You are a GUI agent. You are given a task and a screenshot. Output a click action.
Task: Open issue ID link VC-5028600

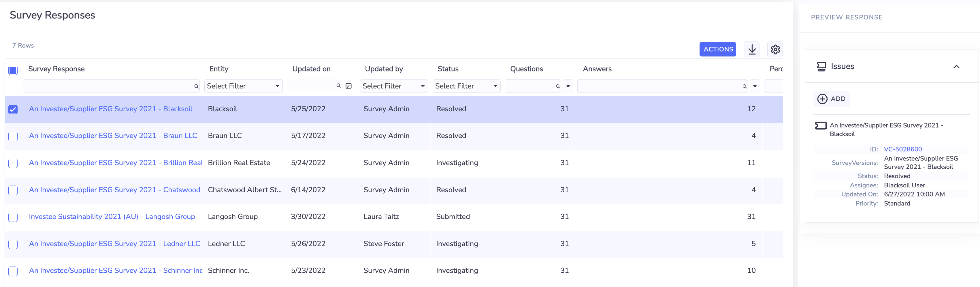903,149
